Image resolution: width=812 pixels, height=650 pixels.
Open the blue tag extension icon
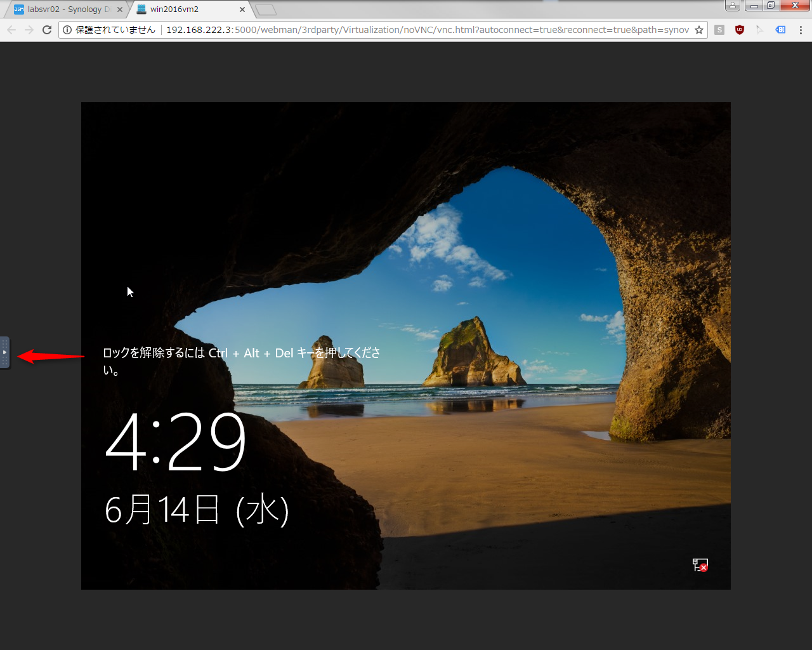coord(781,30)
